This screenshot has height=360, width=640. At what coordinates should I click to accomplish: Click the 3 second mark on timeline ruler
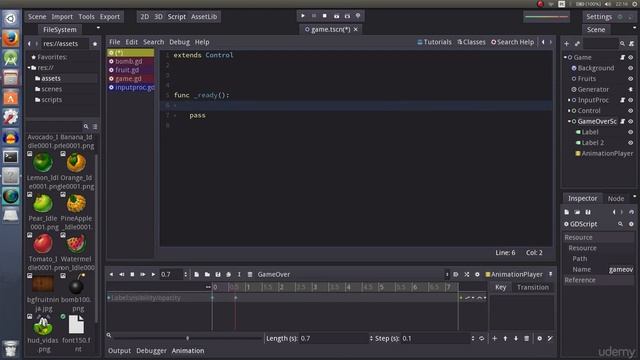pos(315,287)
